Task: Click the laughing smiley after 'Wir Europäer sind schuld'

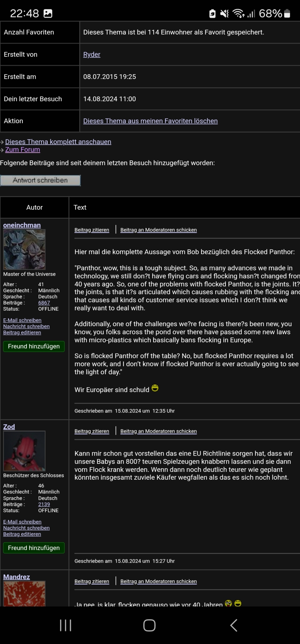Action: 155,388
